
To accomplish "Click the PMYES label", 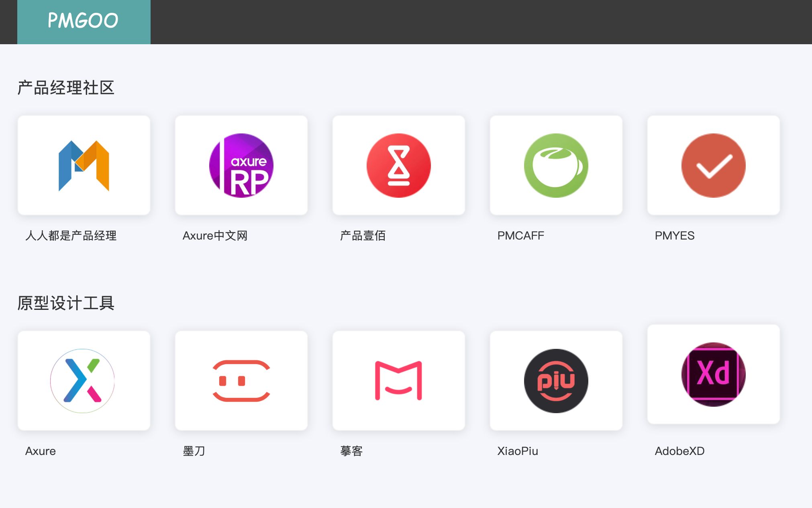I will click(x=675, y=236).
